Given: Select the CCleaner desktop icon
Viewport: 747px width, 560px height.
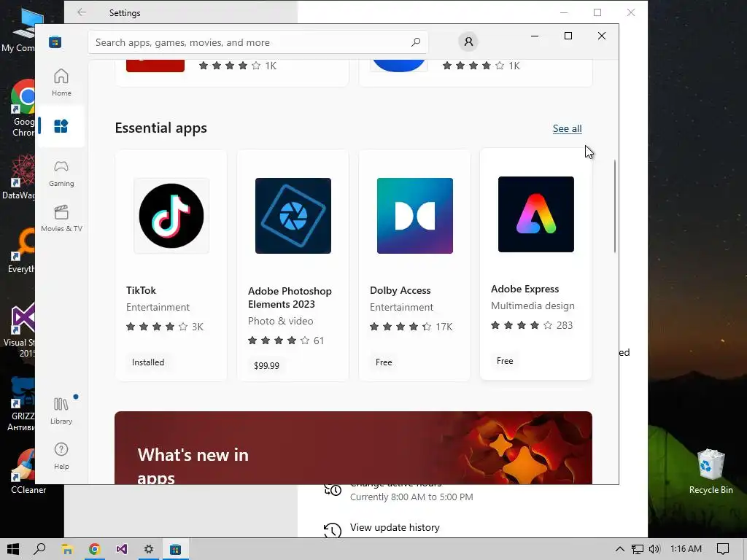Looking at the screenshot, I should 26,472.
